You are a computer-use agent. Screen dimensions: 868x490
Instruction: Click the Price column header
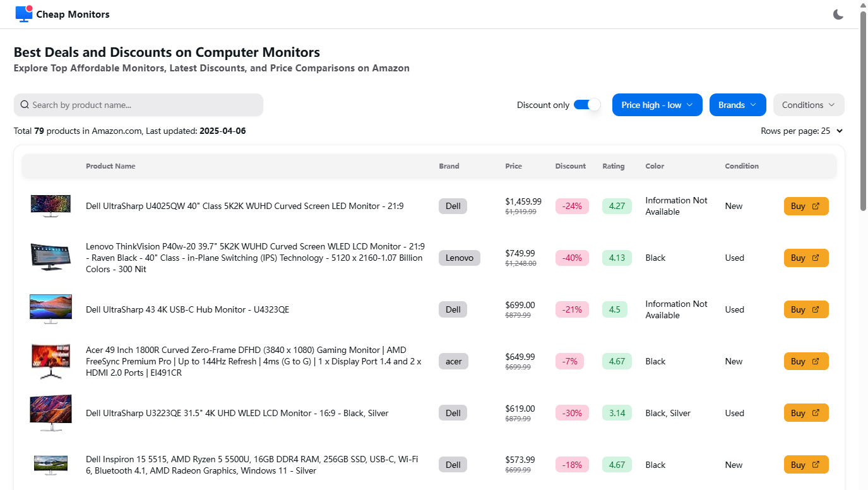(513, 166)
